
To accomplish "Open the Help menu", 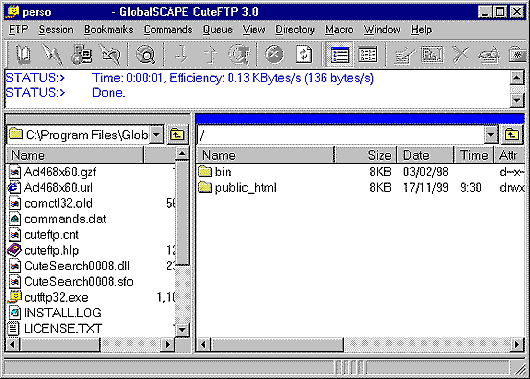I will pyautogui.click(x=421, y=30).
